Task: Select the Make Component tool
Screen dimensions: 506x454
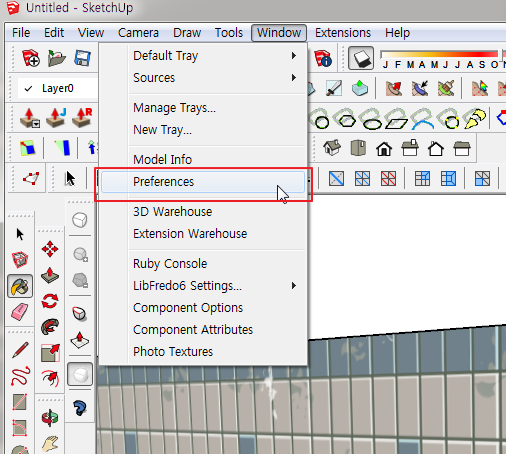Action: click(20, 260)
